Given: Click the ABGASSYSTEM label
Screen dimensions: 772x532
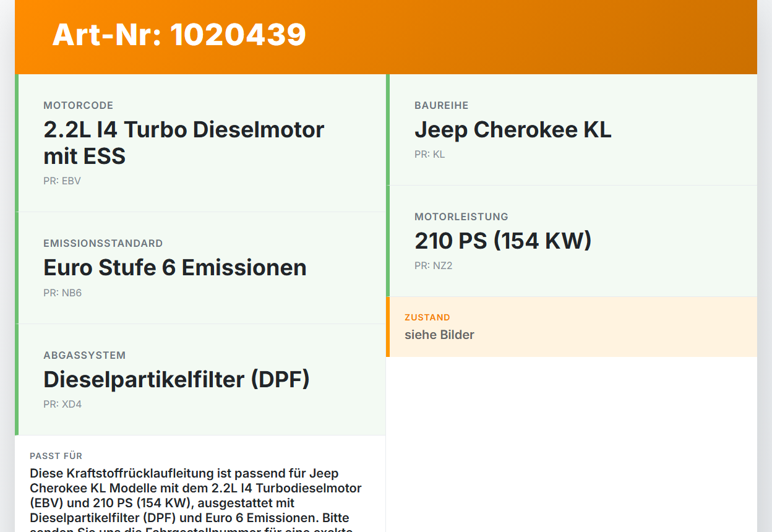Looking at the screenshot, I should (85, 356).
